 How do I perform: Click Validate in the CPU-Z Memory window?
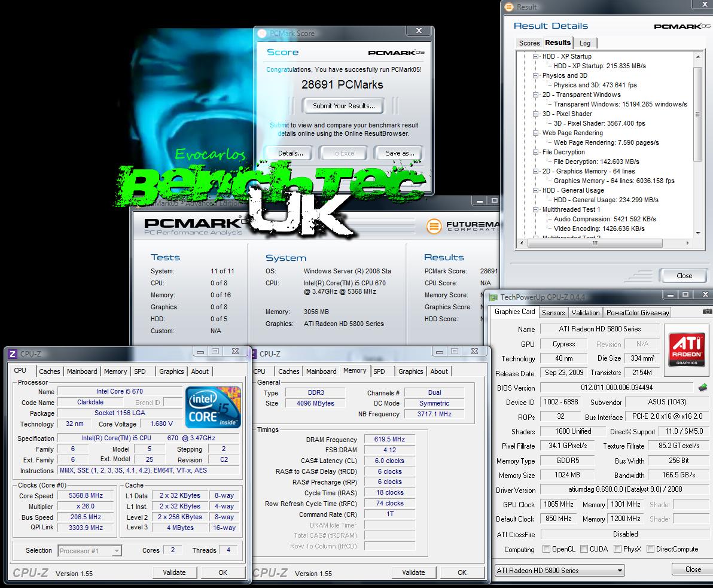tap(413, 572)
